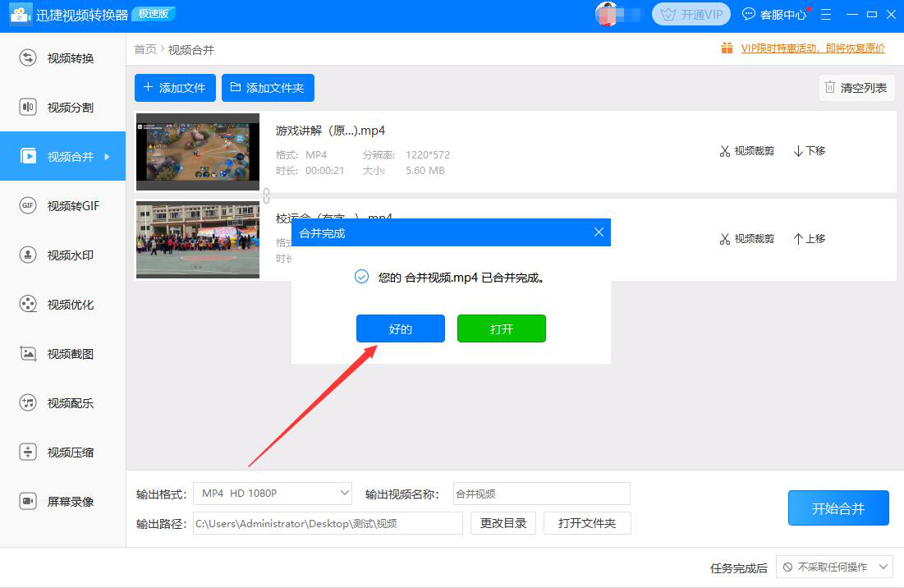904x588 pixels.
Task: Click 添加文件夹 button
Action: 268,88
